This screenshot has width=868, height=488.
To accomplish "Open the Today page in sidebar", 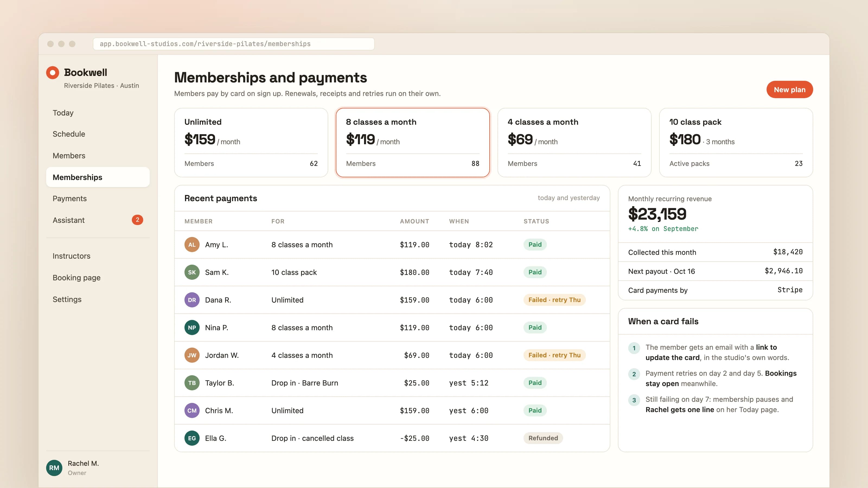I will pos(98,113).
